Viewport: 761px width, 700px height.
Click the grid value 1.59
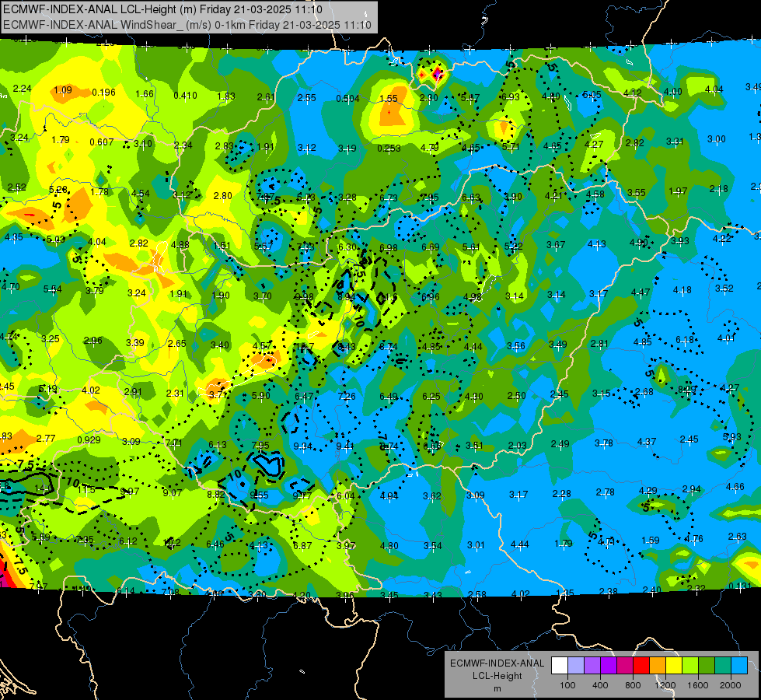point(651,541)
